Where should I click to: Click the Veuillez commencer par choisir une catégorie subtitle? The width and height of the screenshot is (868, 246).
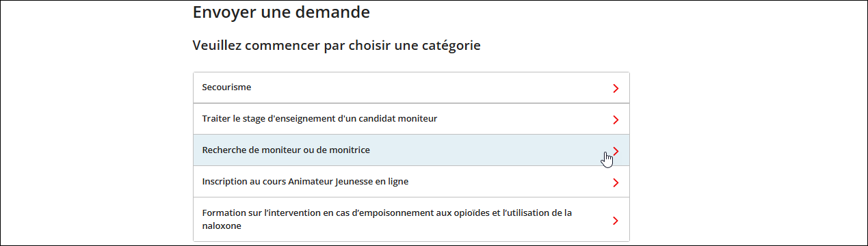[337, 46]
